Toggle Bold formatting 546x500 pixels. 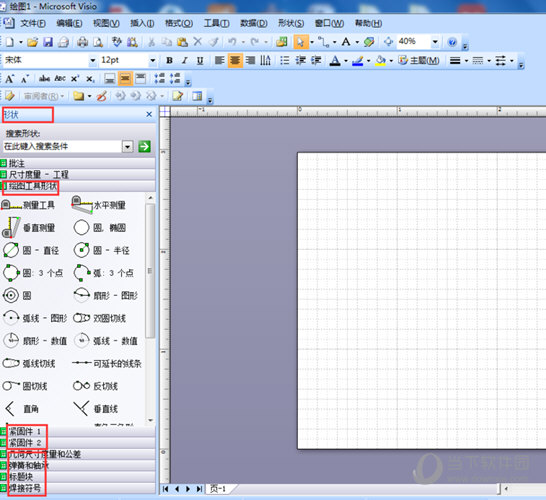tap(169, 61)
